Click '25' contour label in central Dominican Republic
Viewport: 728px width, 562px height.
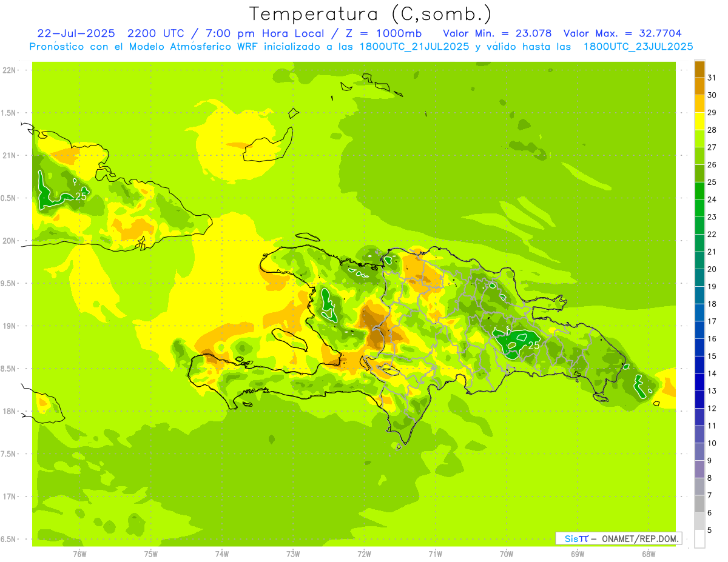534,346
